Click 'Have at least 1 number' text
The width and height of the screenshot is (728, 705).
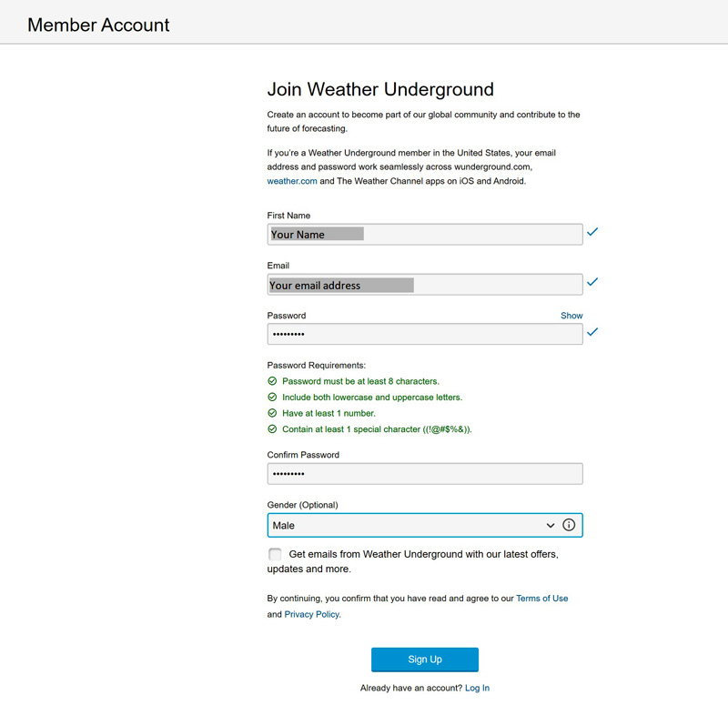(329, 413)
